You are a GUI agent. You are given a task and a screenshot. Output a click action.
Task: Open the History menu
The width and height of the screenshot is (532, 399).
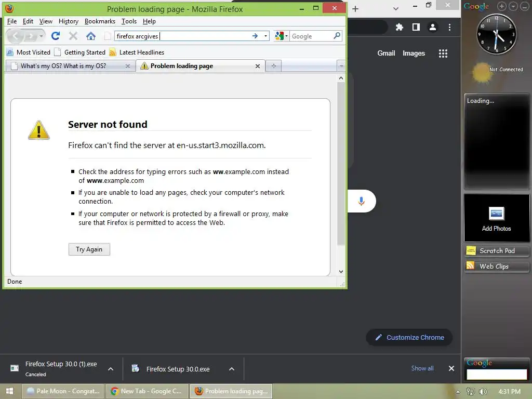(x=69, y=21)
